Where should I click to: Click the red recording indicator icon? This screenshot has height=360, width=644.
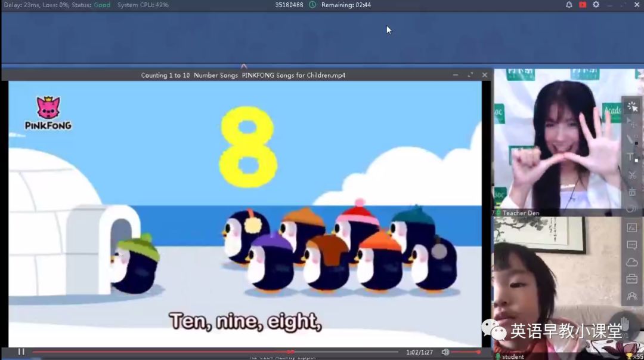point(583,5)
